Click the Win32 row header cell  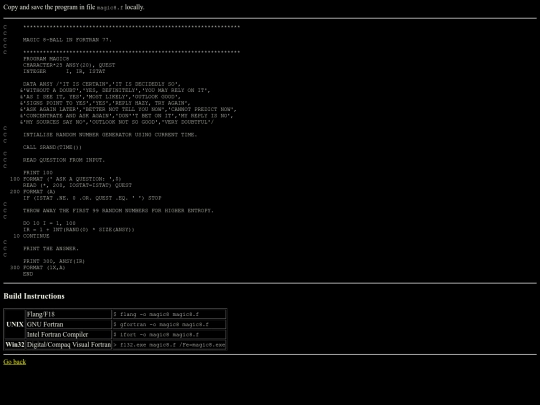click(x=15, y=345)
